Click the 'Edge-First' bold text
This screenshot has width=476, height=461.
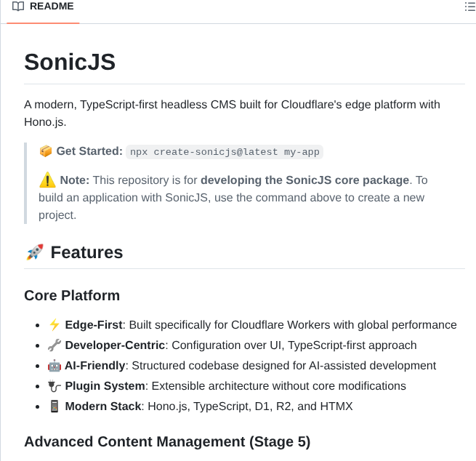coord(94,325)
